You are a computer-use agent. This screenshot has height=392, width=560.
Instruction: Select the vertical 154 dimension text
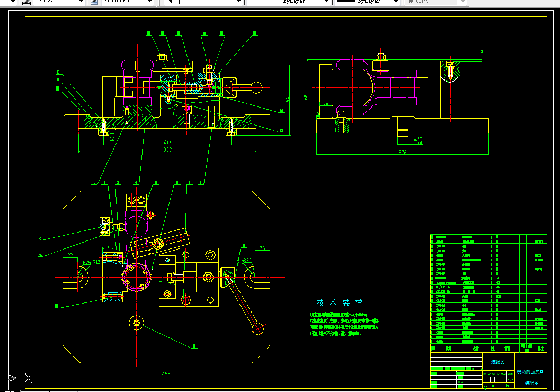288,100
